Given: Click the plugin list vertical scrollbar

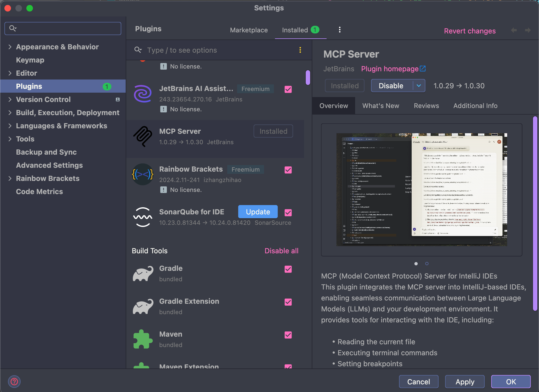Looking at the screenshot, I should click(x=308, y=78).
